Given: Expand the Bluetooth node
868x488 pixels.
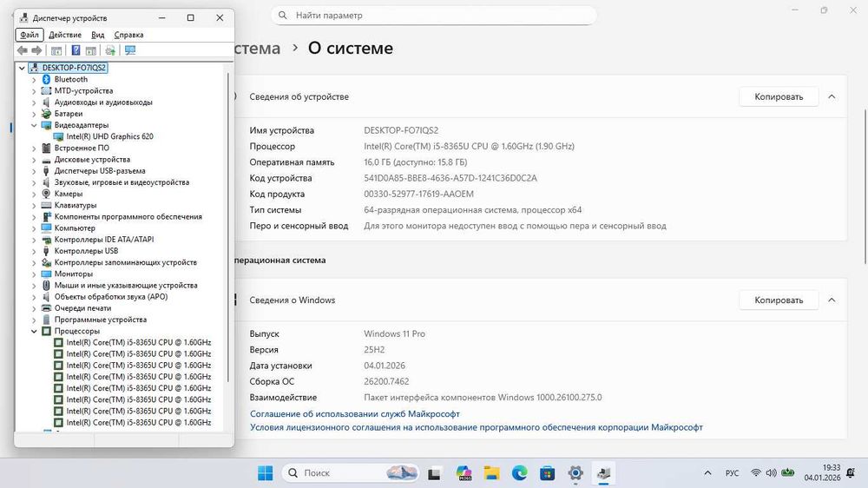Looking at the screenshot, I should click(34, 80).
